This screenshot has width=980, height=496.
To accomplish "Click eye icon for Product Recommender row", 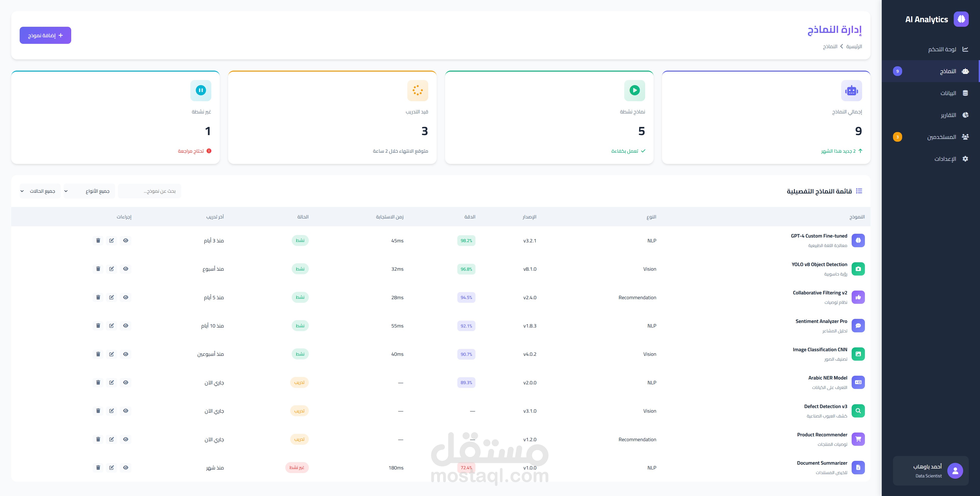I will (x=126, y=439).
